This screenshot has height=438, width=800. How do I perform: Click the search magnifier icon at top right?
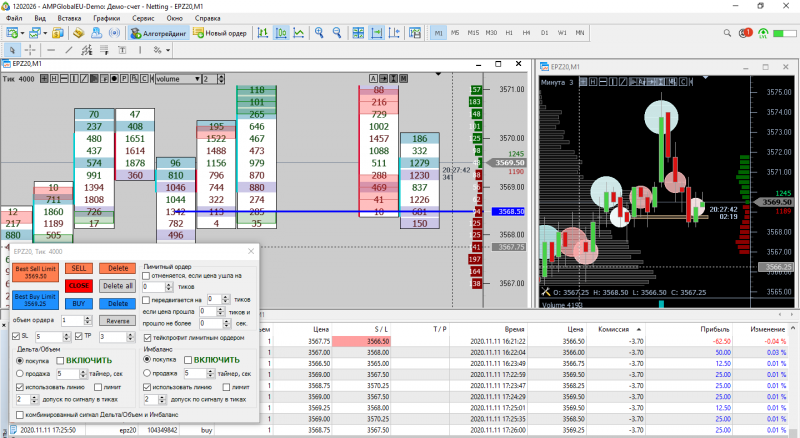[727, 33]
